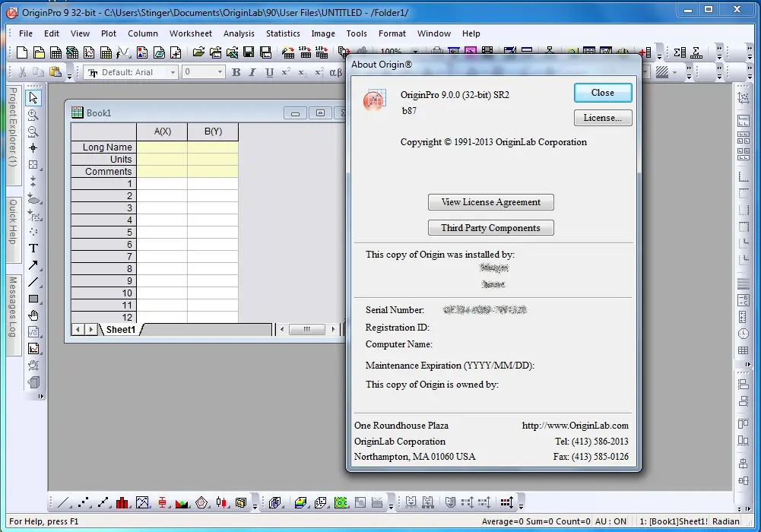Select the Zoom Out tool
This screenshot has height=532, width=761.
click(33, 131)
